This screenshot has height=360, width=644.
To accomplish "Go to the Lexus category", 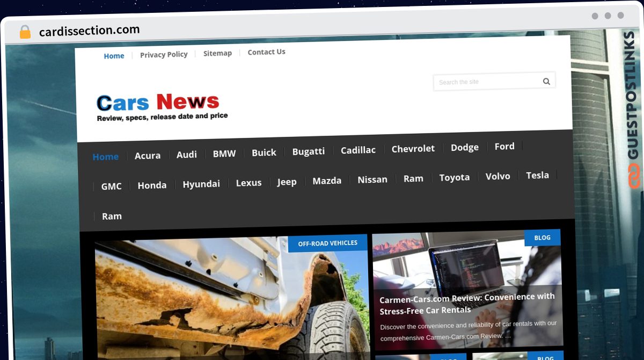I will [x=248, y=183].
